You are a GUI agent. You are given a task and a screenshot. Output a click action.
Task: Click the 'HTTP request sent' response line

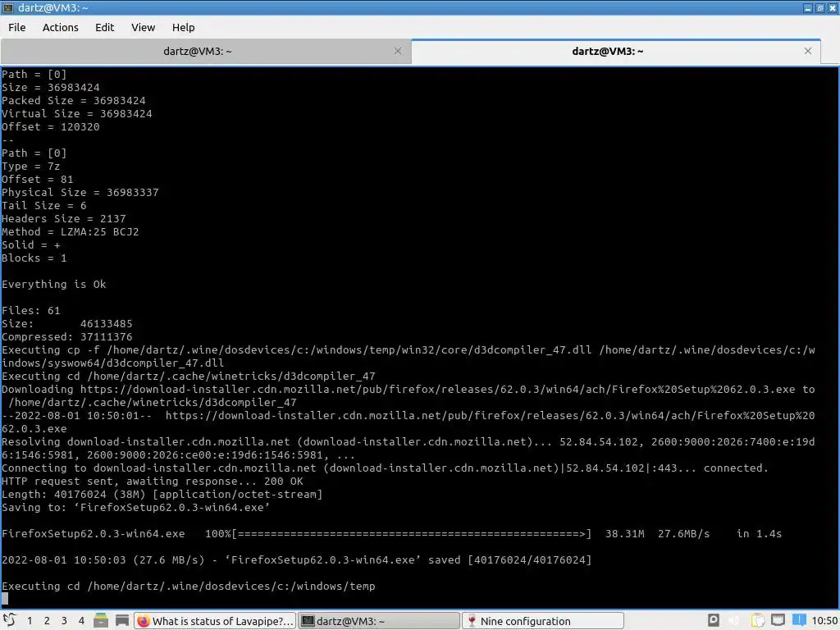tap(153, 481)
